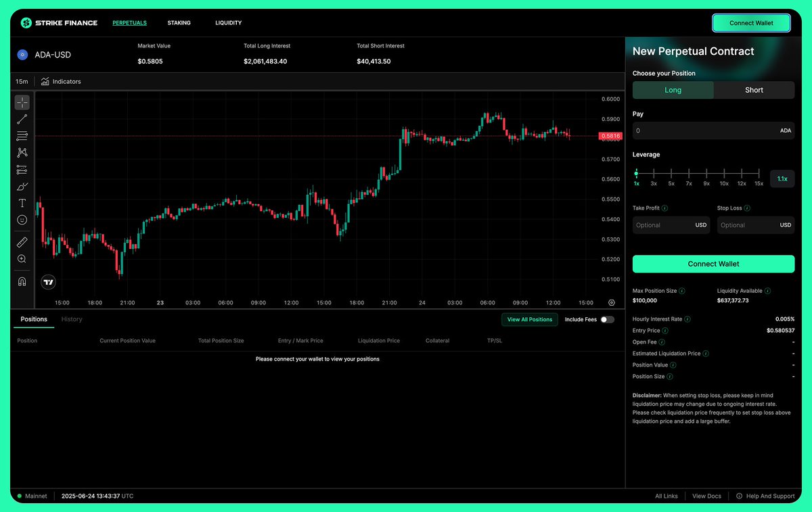Open the Fibonacci retracement tools

[x=22, y=136]
